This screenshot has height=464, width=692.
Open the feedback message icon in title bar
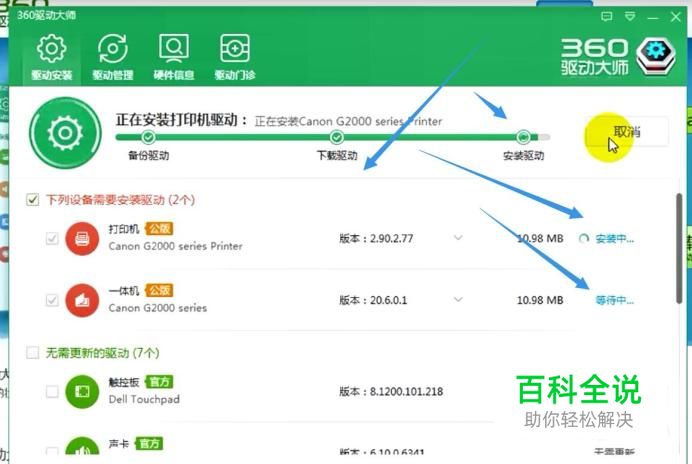click(607, 17)
